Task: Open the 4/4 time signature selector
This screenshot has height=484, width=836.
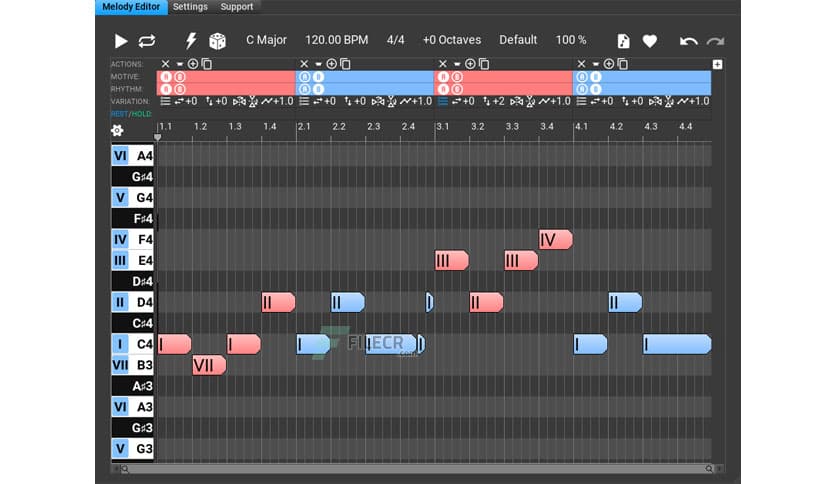Action: (x=396, y=40)
